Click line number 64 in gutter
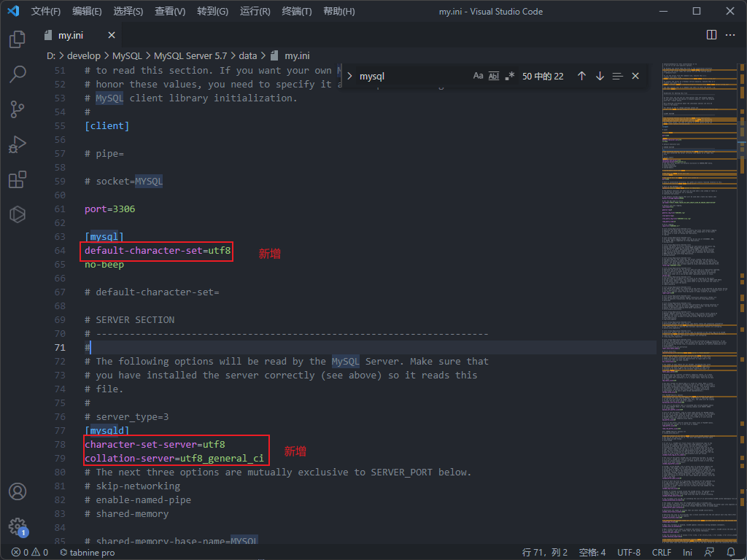This screenshot has width=747, height=560. (60, 251)
